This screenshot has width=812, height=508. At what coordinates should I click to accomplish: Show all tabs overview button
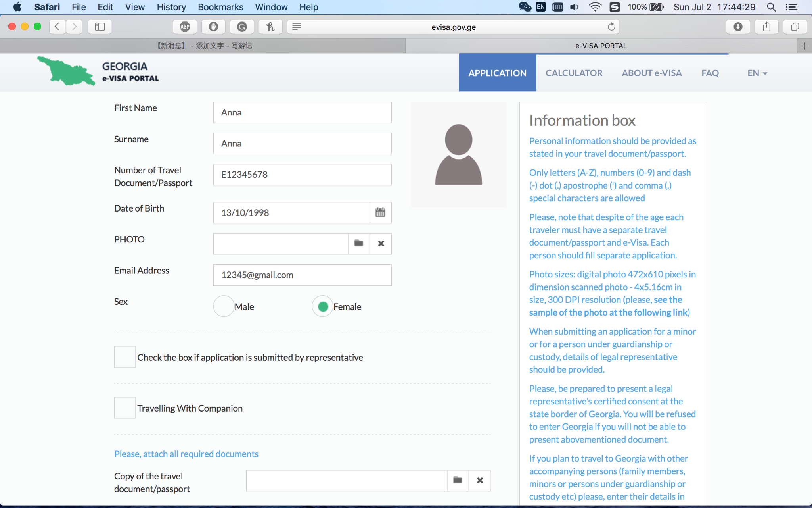click(x=795, y=27)
